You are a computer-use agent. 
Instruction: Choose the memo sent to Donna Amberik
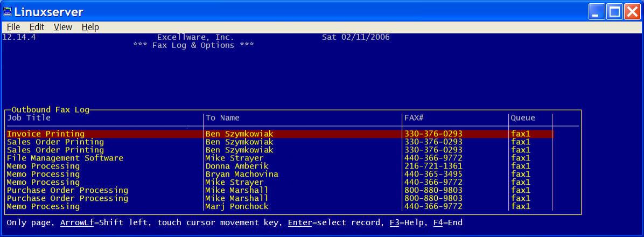point(236,166)
